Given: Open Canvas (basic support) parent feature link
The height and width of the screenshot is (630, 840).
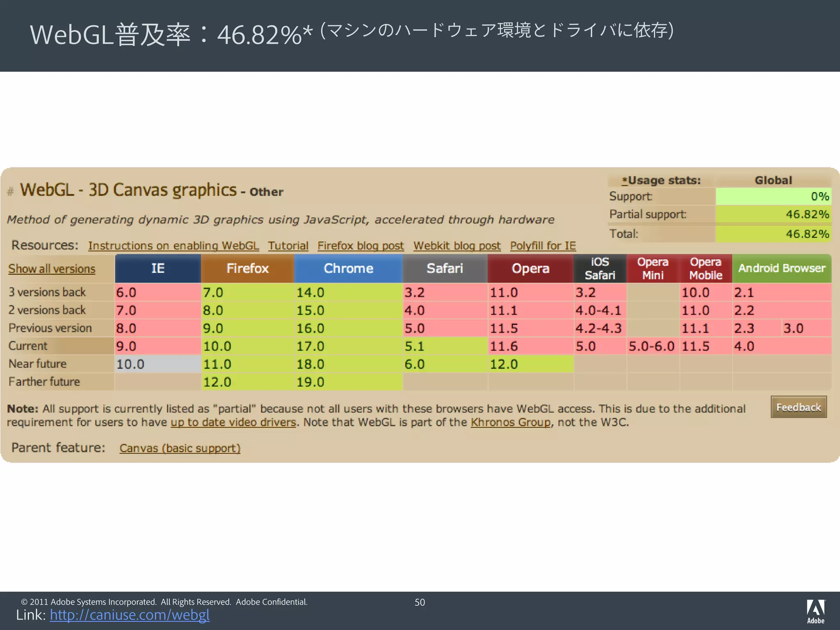Looking at the screenshot, I should [x=180, y=448].
